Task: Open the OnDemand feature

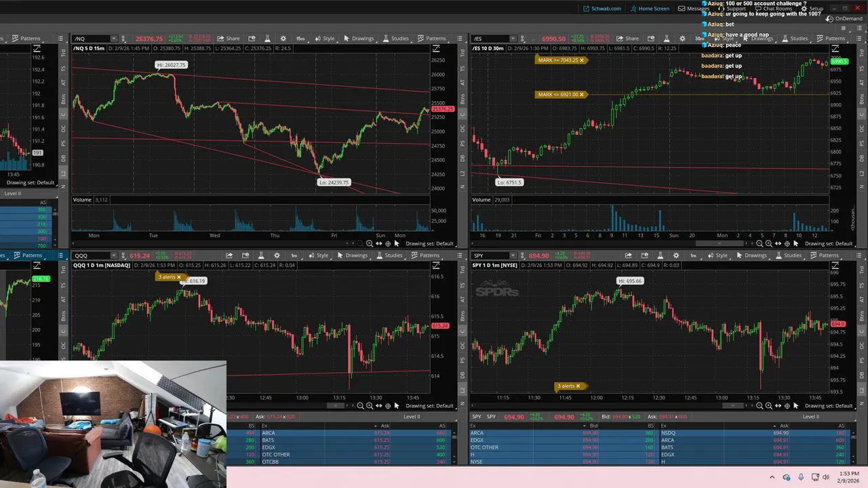Action: 844,19
